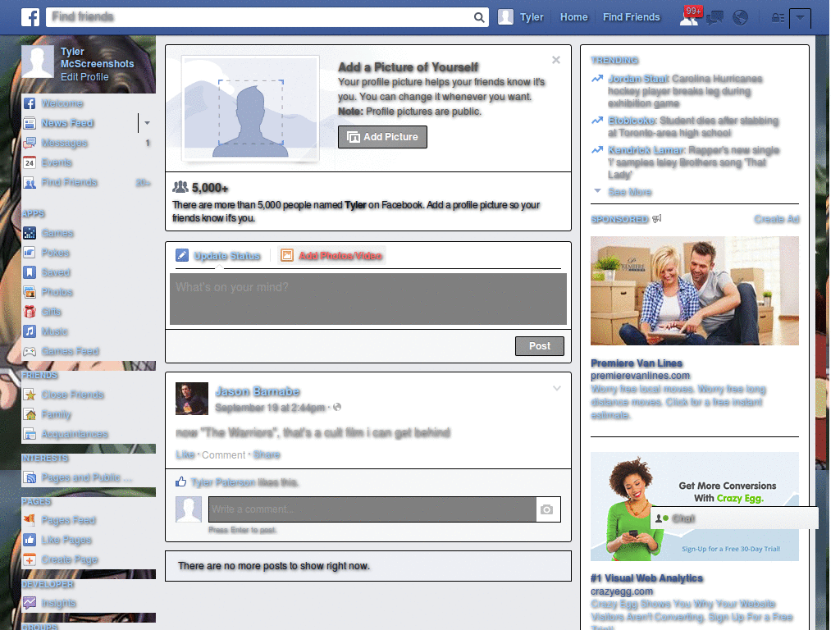Click the News Feed sidebar icon
The height and width of the screenshot is (630, 840).
[x=30, y=123]
